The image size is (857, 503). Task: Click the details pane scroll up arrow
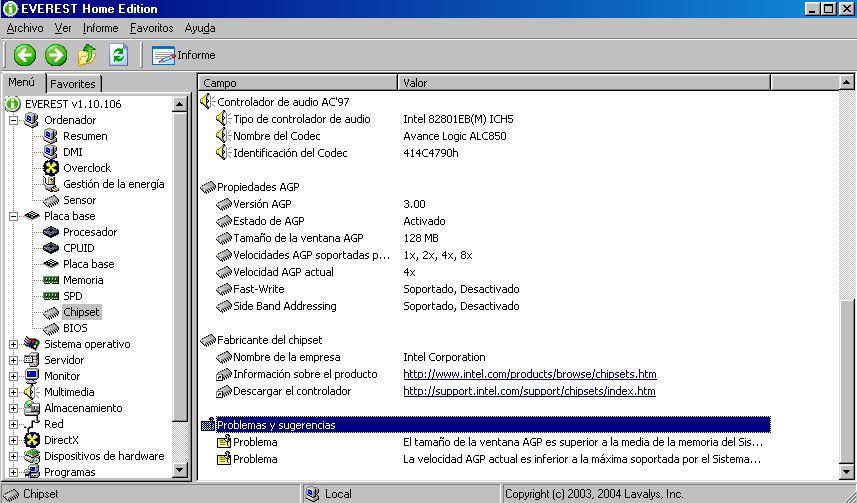pos(846,83)
